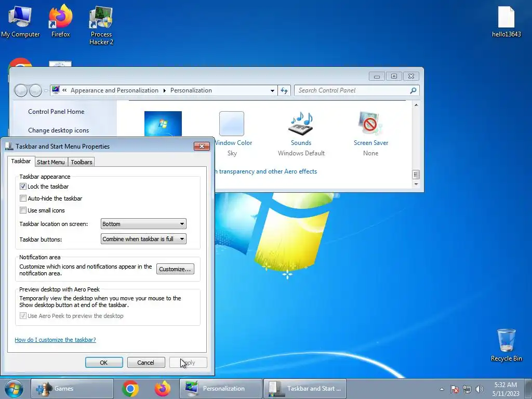This screenshot has height=399, width=532.
Task: Click Desktop Background thumbnail in Personalization
Action: pyautogui.click(x=163, y=124)
